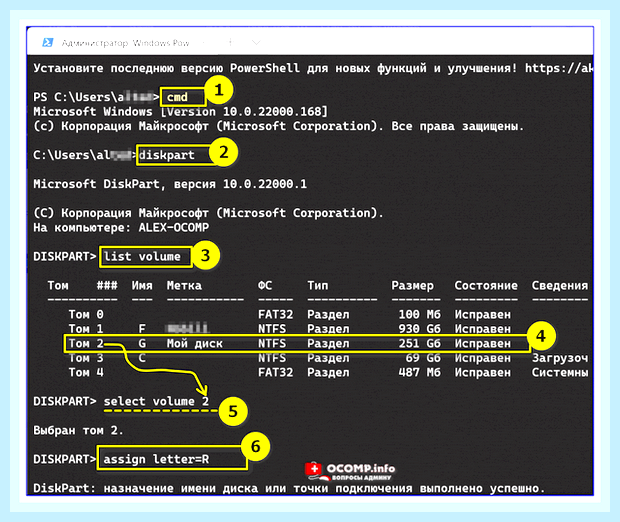
Task: Click the 'Состояние' column header
Action: click(486, 286)
